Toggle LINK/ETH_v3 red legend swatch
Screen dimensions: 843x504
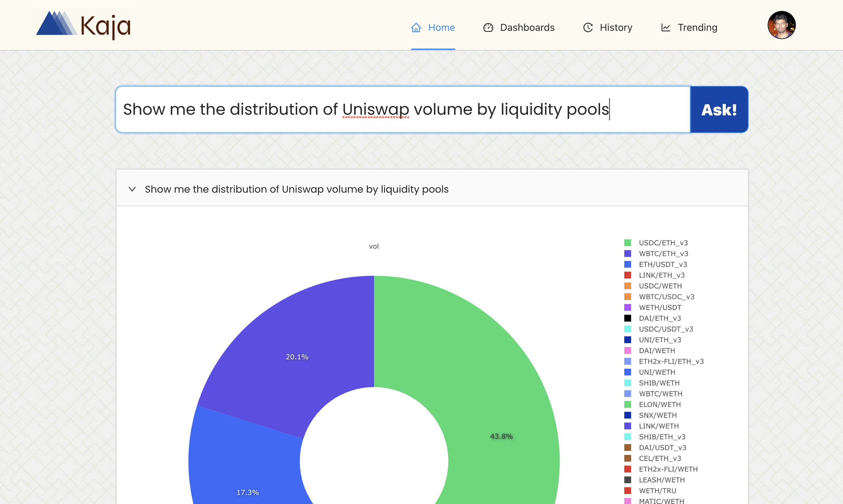[x=628, y=275]
